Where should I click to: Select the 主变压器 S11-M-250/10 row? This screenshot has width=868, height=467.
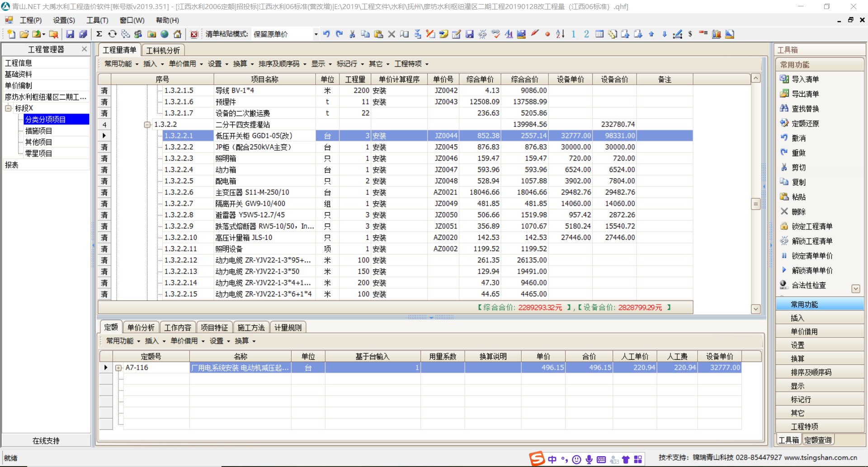pos(252,192)
